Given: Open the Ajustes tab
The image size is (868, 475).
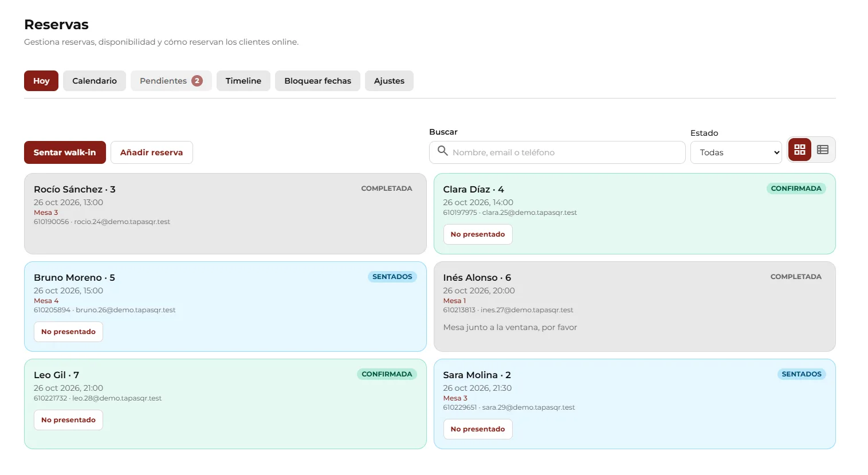Looking at the screenshot, I should (389, 81).
